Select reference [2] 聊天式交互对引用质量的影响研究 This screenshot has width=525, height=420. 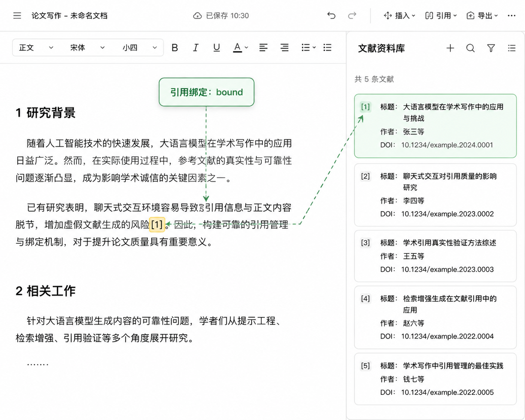coord(435,195)
